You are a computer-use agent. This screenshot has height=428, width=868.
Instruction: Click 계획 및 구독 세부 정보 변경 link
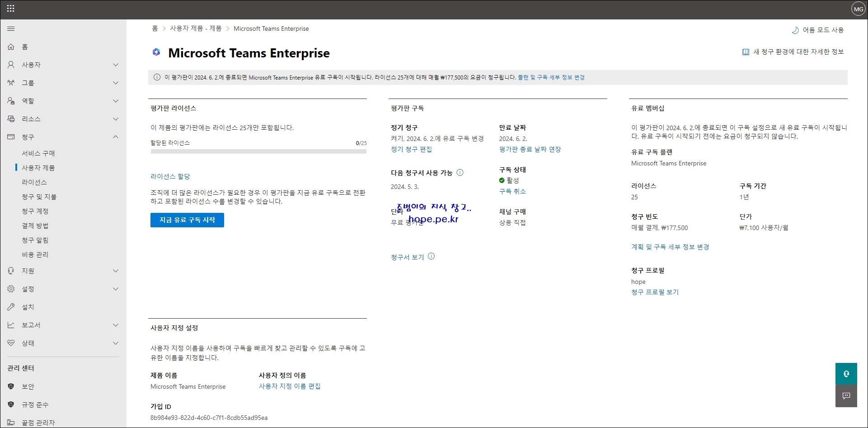[x=670, y=247]
